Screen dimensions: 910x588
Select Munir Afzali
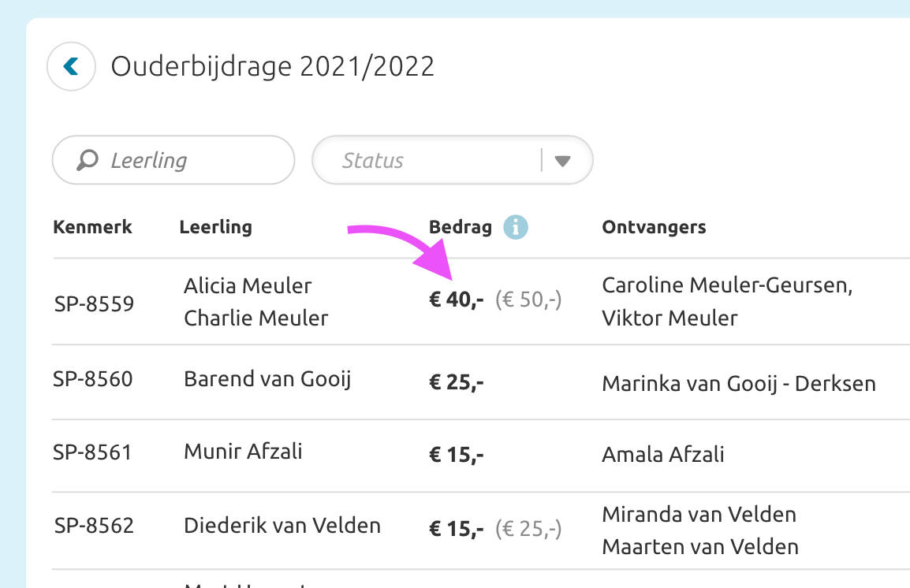243,452
